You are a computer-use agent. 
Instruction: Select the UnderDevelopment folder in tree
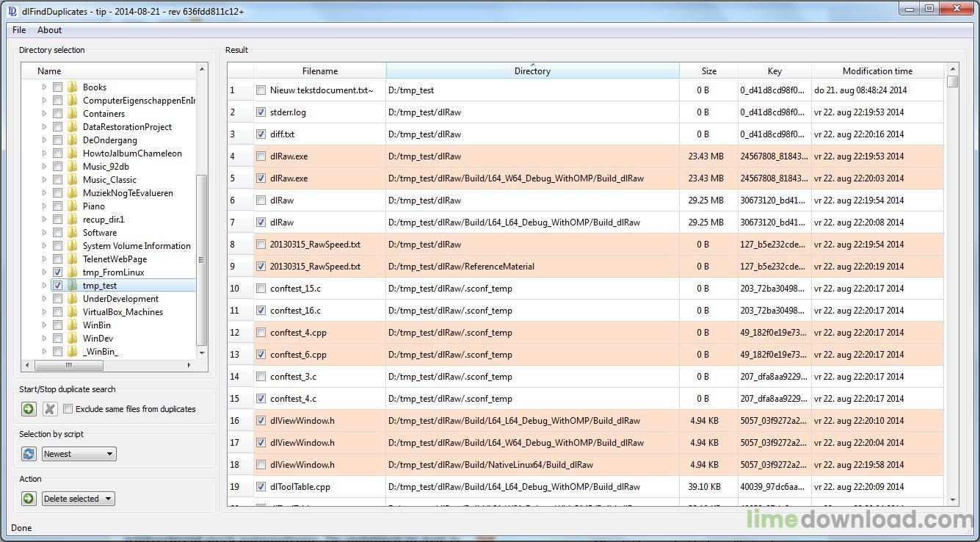120,299
